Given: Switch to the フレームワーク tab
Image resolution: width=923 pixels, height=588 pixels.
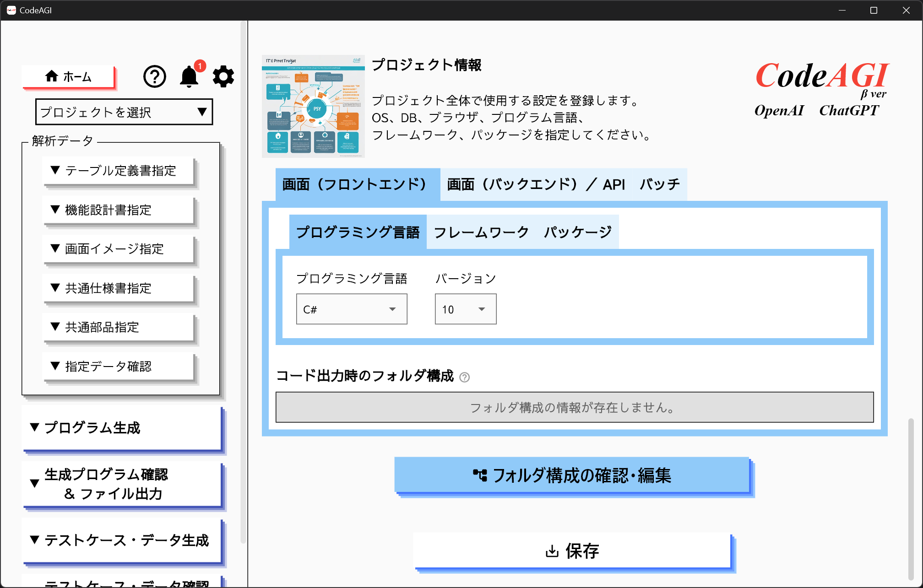Looking at the screenshot, I should point(481,232).
